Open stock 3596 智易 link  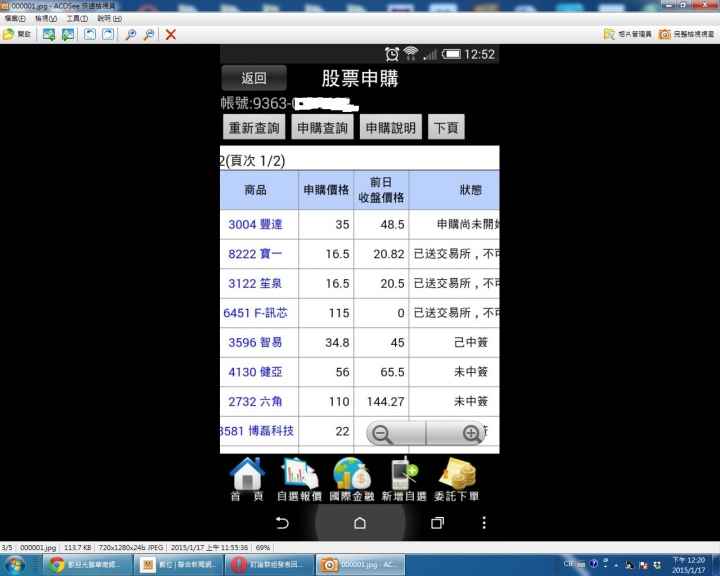(x=255, y=342)
